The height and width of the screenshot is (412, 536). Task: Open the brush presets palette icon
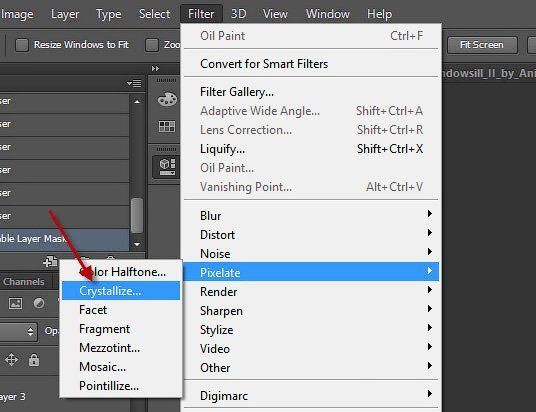[x=167, y=99]
